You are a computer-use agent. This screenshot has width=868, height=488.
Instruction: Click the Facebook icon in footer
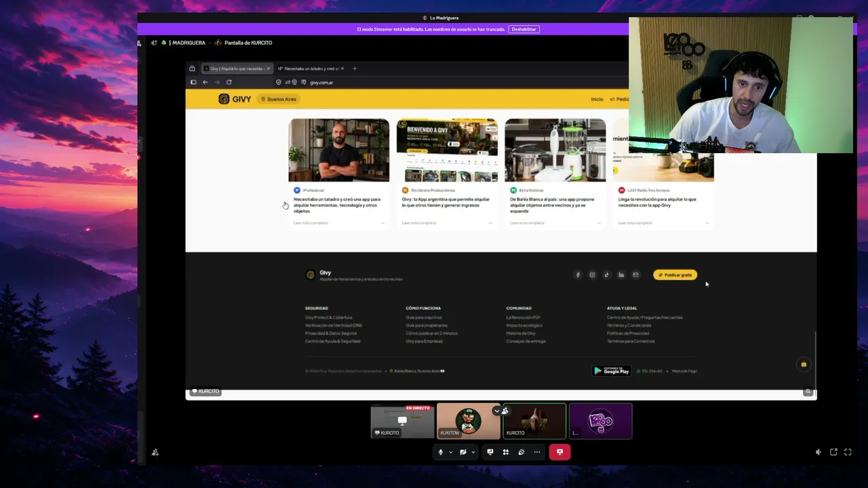(x=578, y=275)
